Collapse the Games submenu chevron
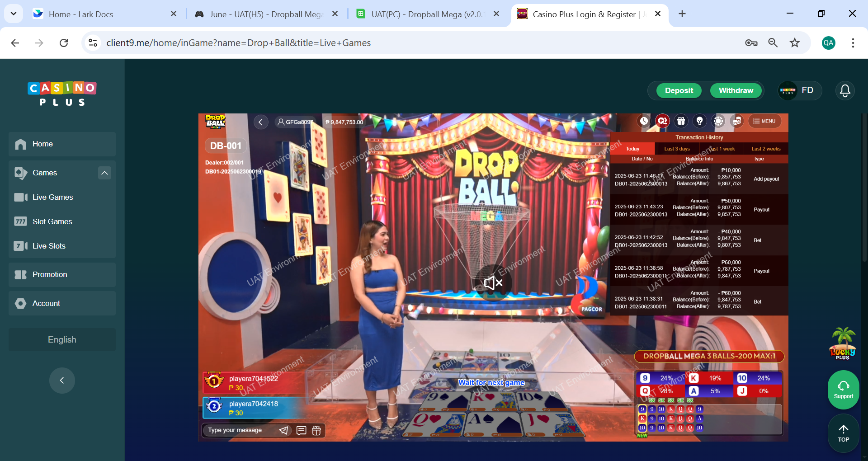Screen dimensions: 868x461 (x=104, y=173)
